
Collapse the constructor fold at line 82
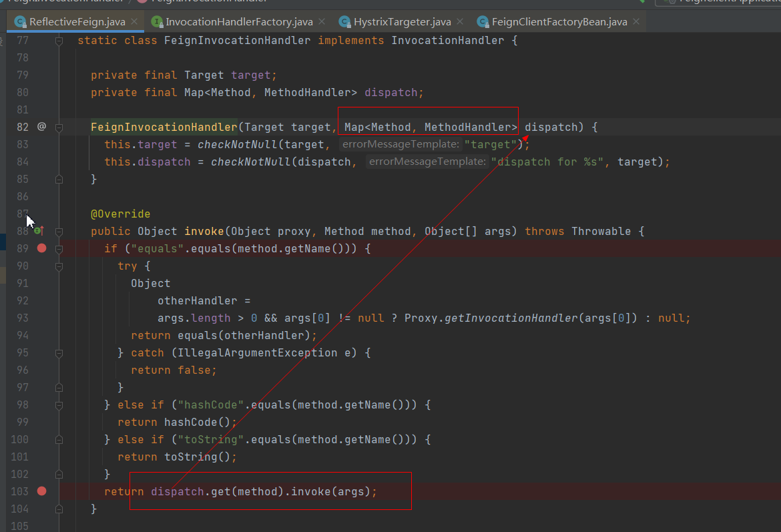(x=59, y=127)
